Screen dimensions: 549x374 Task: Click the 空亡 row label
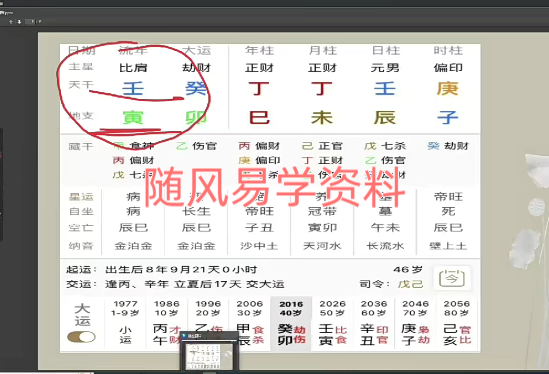coord(81,228)
